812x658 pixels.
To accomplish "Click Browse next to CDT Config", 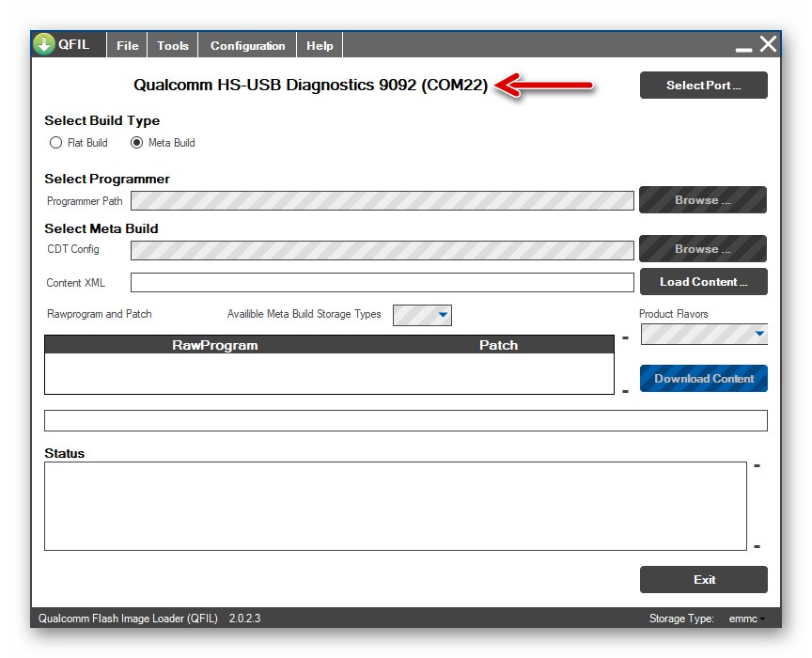I will 703,249.
